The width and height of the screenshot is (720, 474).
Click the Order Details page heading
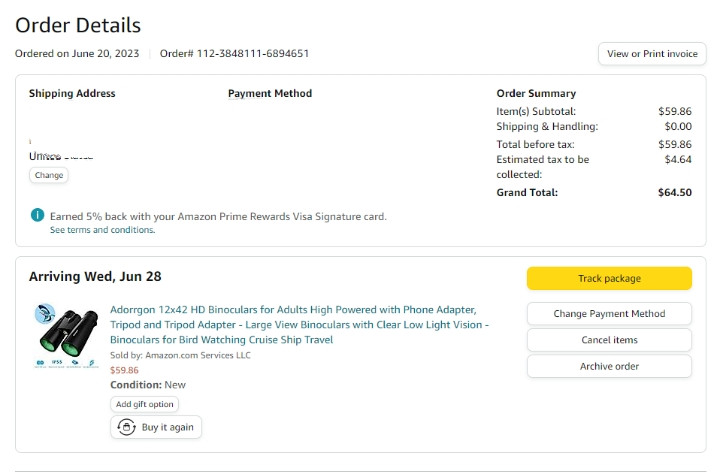78,25
